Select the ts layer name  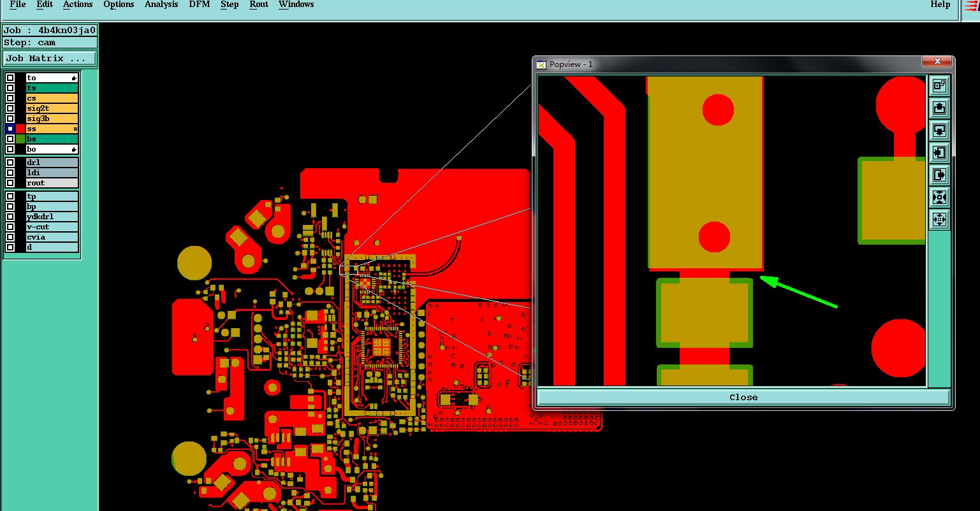[52, 88]
